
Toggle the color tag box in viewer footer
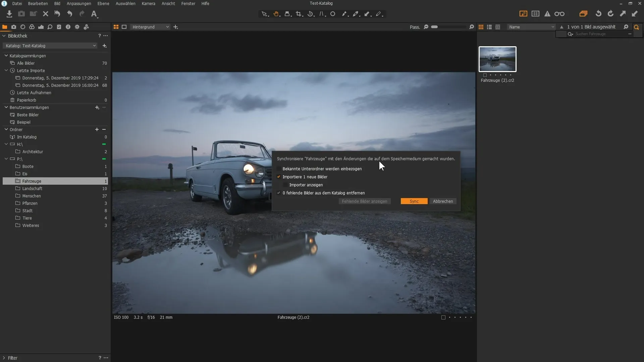click(x=443, y=317)
